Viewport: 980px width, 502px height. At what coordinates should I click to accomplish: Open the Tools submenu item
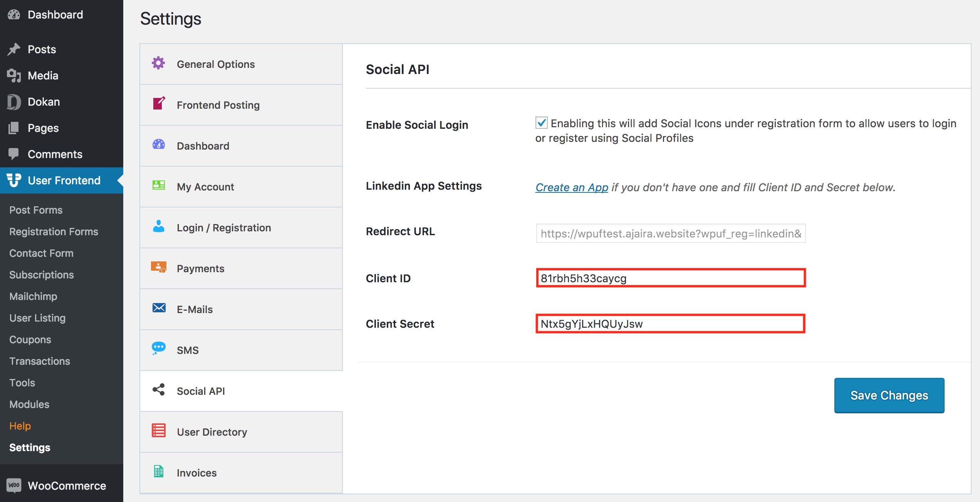22,382
